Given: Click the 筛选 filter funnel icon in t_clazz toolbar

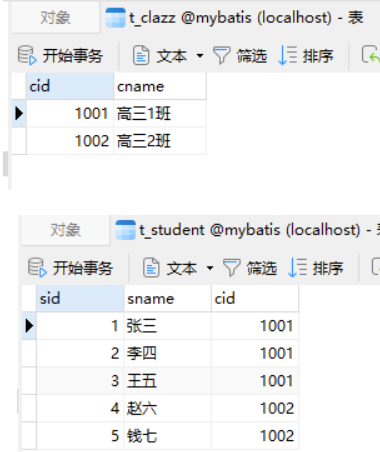Looking at the screenshot, I should point(221,55).
